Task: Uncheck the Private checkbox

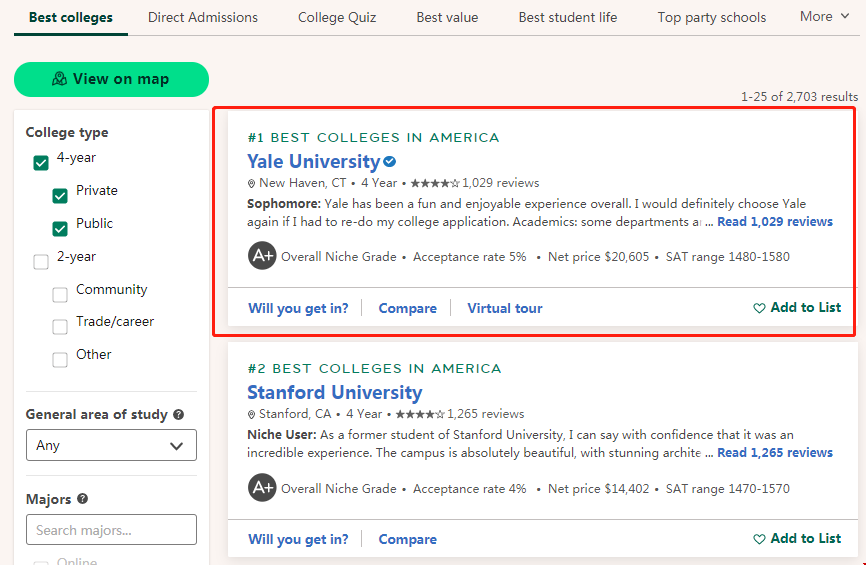Action: tap(60, 196)
